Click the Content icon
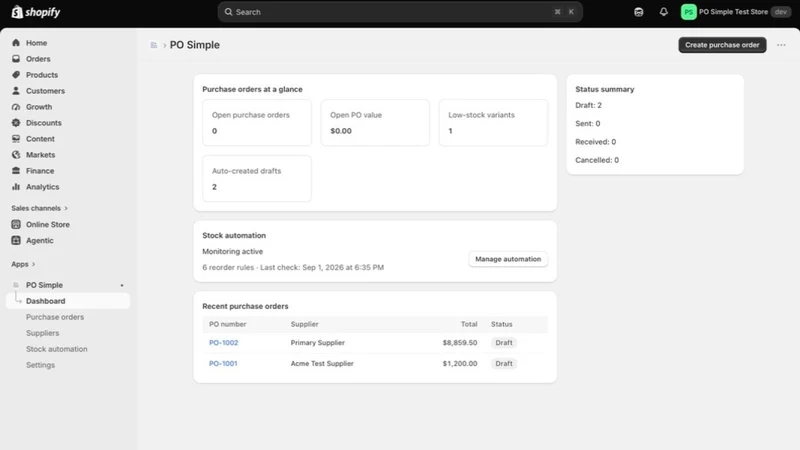 [x=16, y=139]
